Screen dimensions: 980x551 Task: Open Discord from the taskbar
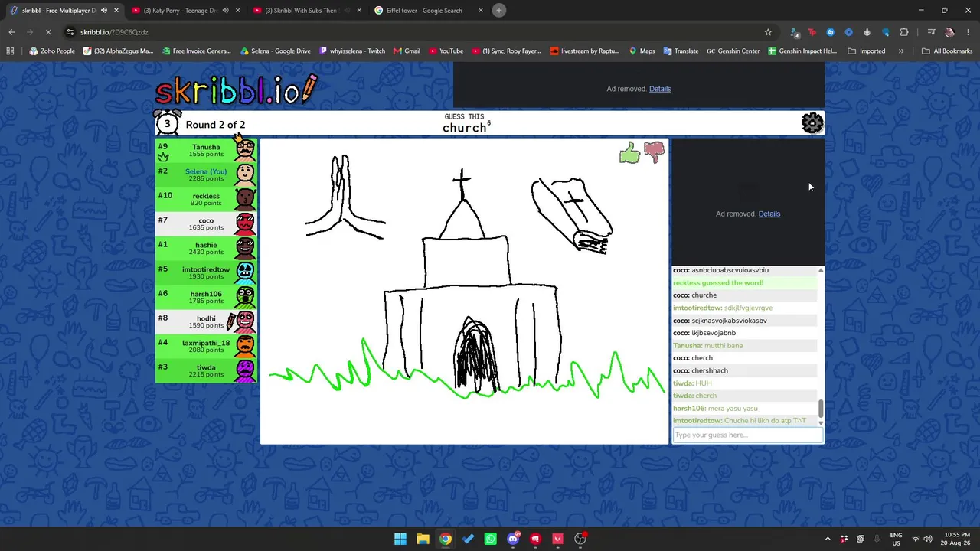click(x=513, y=539)
